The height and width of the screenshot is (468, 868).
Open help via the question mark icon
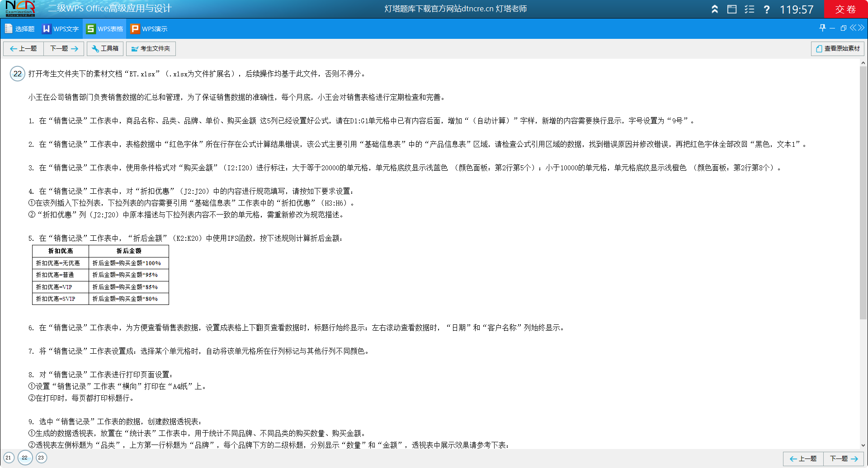767,9
